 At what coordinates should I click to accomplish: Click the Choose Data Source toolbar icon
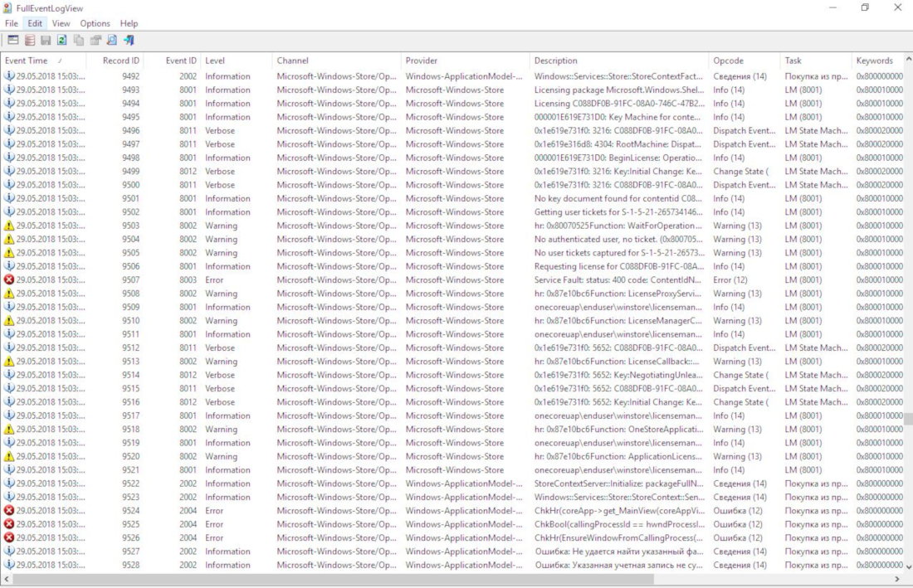point(30,40)
